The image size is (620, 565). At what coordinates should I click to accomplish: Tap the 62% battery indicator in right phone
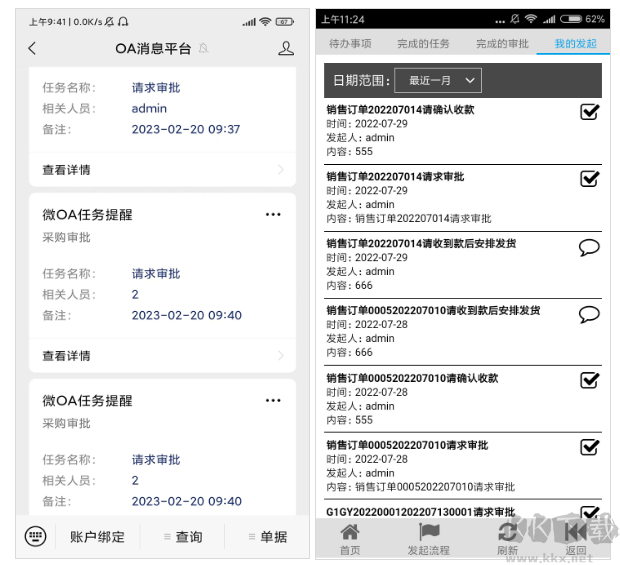[582, 19]
